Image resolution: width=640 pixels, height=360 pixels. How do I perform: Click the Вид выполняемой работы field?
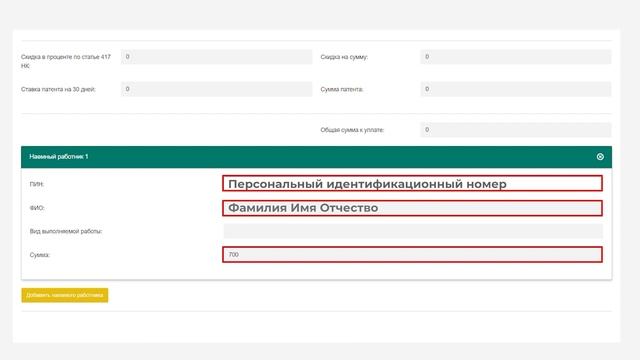(x=413, y=231)
